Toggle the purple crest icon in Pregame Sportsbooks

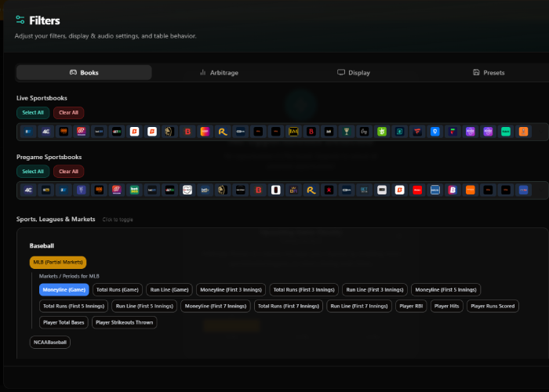(x=82, y=190)
